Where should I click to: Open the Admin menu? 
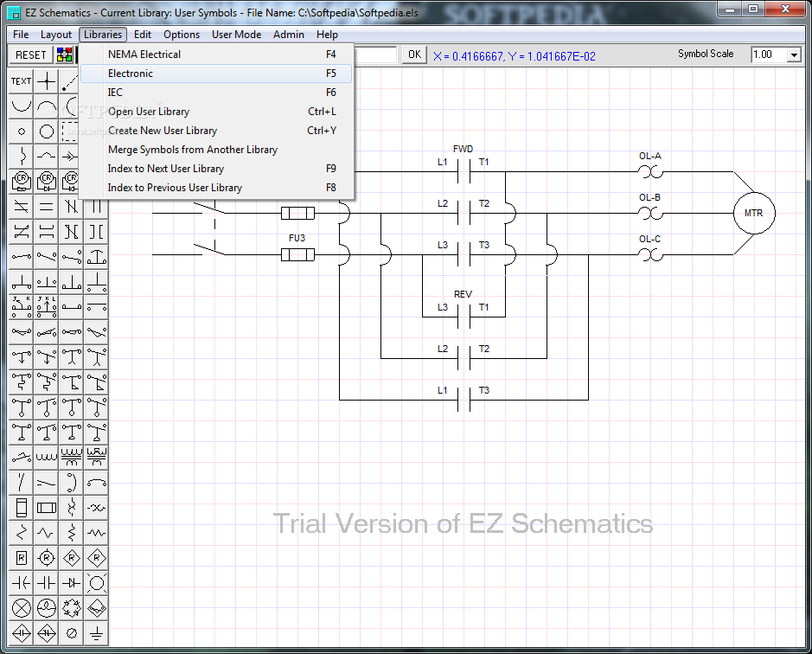289,35
